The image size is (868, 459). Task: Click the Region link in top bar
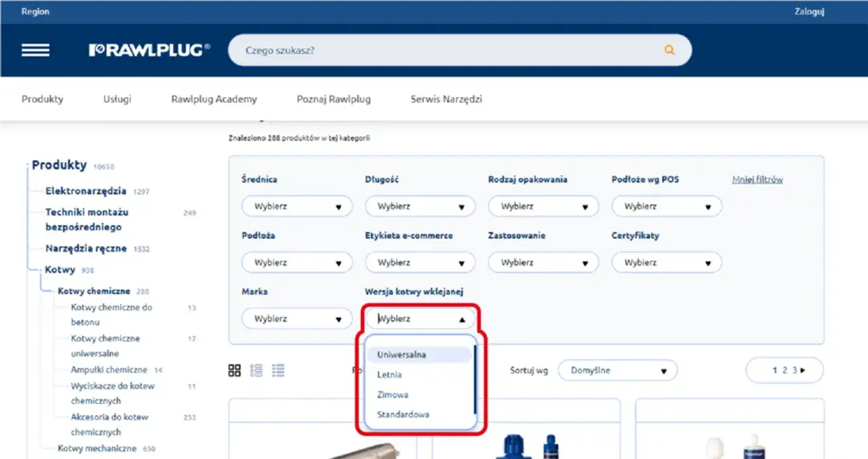[35, 12]
